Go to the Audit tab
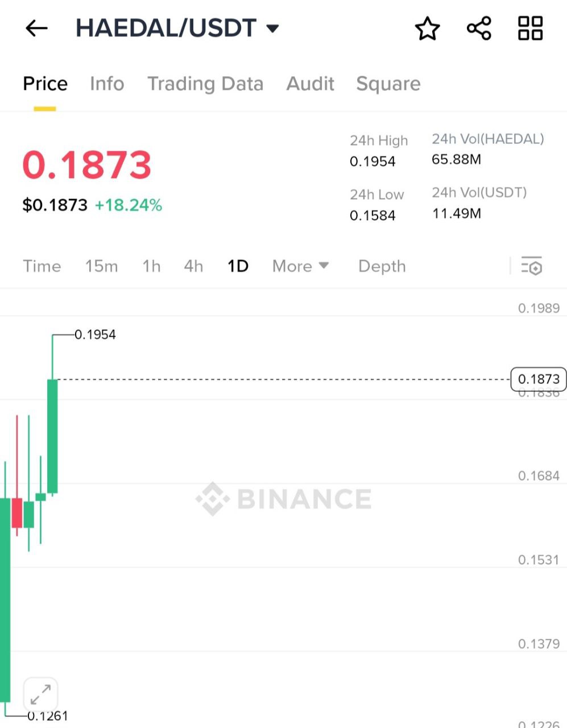 point(310,84)
